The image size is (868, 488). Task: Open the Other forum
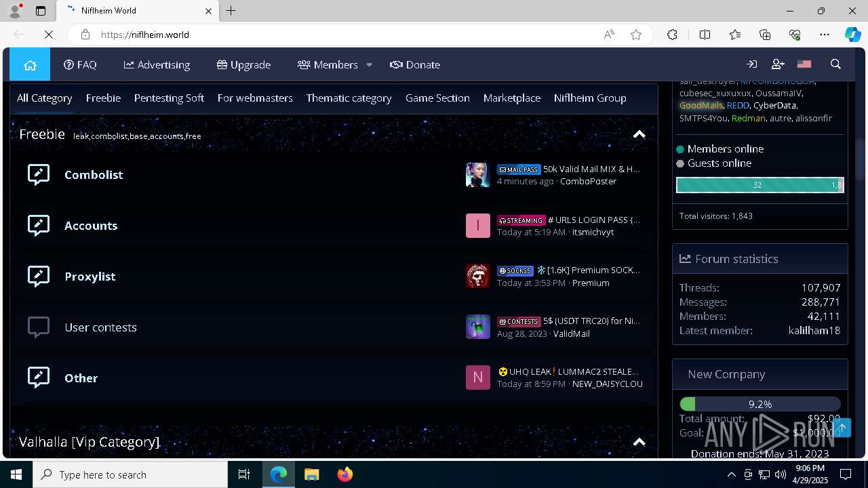click(81, 378)
